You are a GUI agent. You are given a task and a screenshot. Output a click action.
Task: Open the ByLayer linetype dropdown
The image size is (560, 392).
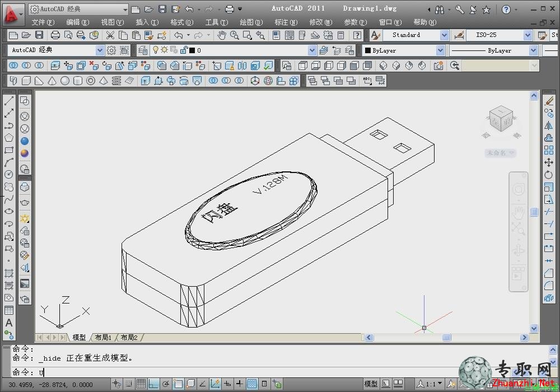pos(533,50)
